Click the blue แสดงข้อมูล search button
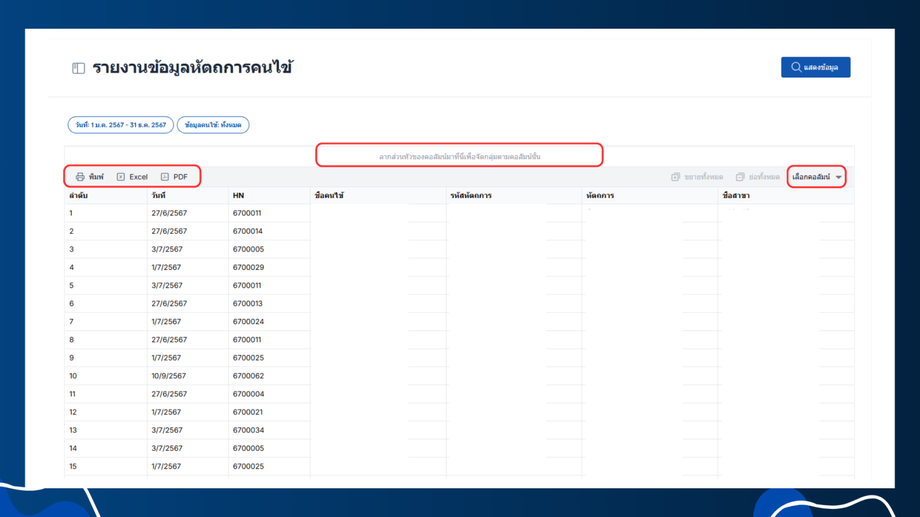The width and height of the screenshot is (920, 517). click(815, 67)
